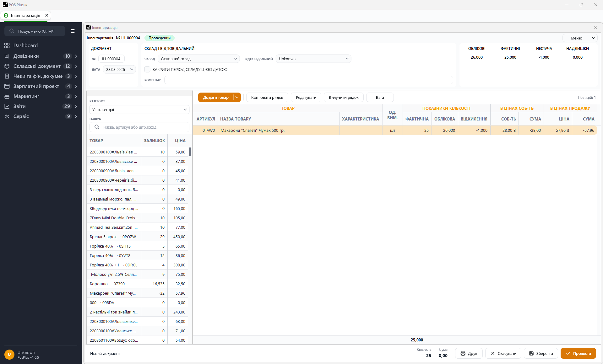
Task: Click the Додати товар button
Action: (x=216, y=97)
